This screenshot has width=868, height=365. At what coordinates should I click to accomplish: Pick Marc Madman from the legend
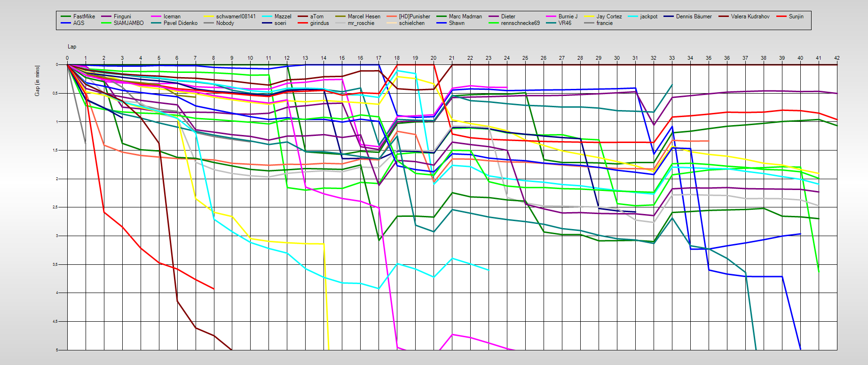[x=465, y=16]
